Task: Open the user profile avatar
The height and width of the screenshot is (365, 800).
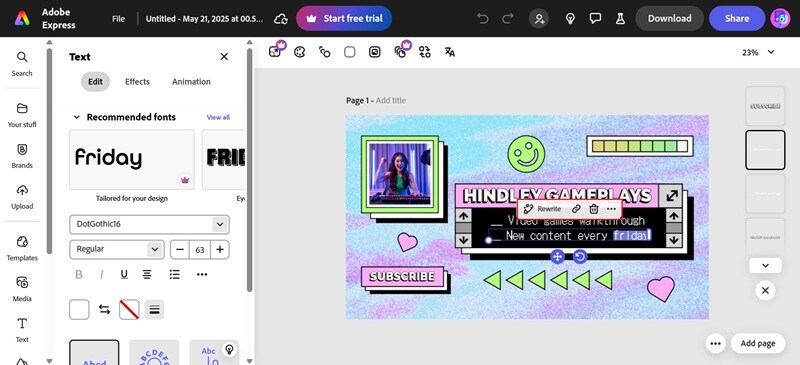Action: tap(780, 18)
